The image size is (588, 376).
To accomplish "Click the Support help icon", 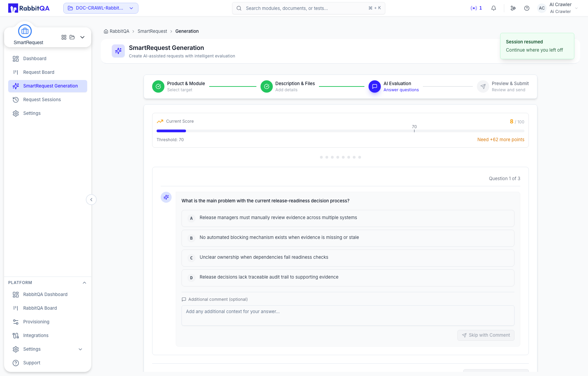I will pos(16,363).
